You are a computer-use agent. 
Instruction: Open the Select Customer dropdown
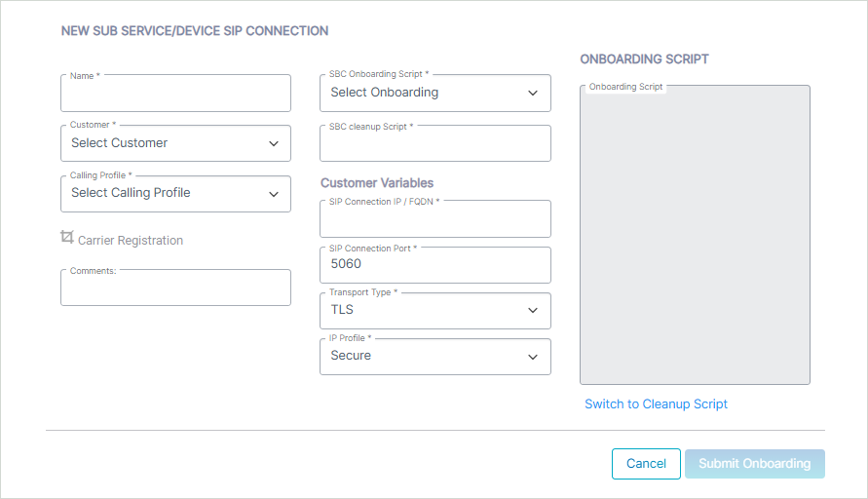(175, 143)
